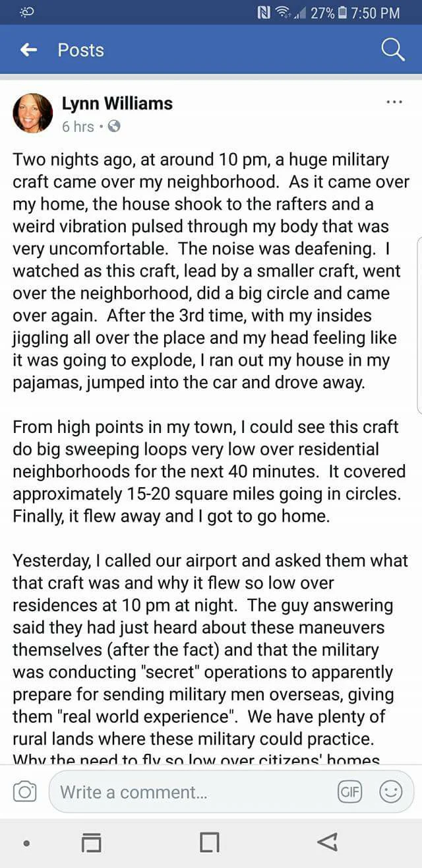422x868 pixels.
Task: Tap the small dot in navigation bar
Action: 26,843
